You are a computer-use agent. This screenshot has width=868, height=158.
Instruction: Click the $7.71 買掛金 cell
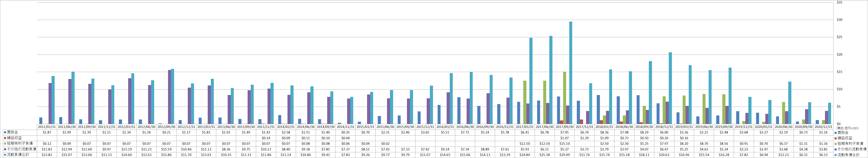tap(465, 133)
